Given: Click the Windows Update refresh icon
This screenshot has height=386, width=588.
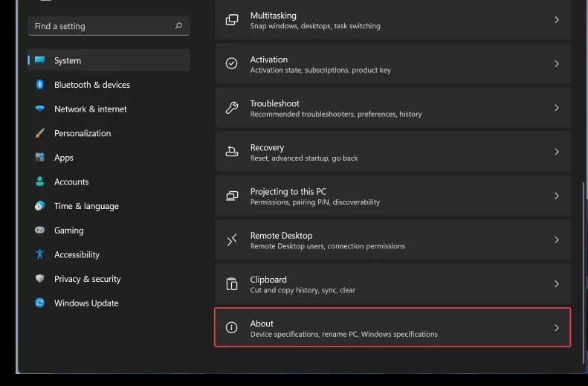Looking at the screenshot, I should [x=39, y=303].
